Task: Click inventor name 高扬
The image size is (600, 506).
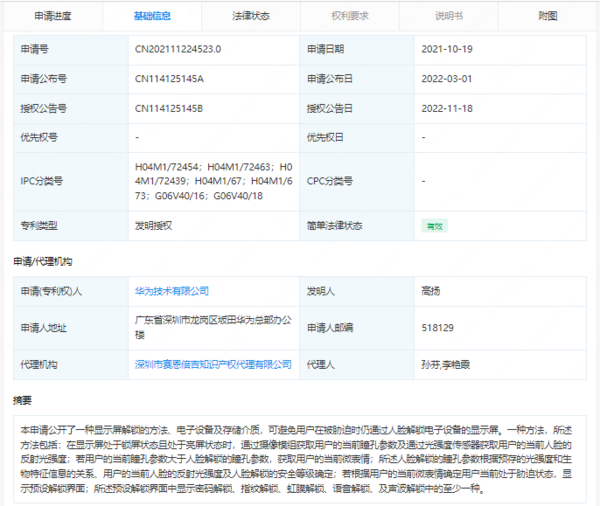Action: [x=430, y=291]
